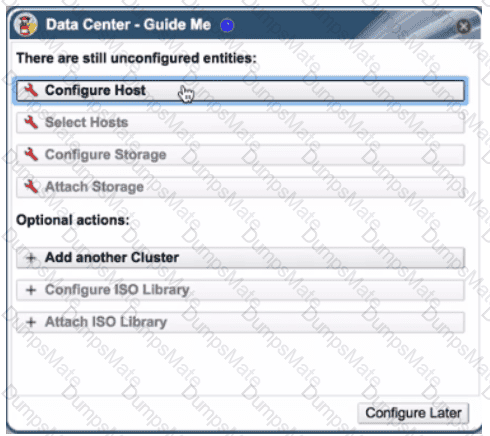490x436 pixels.
Task: Click the wrench icon next to Select Hosts
Action: coord(31,122)
